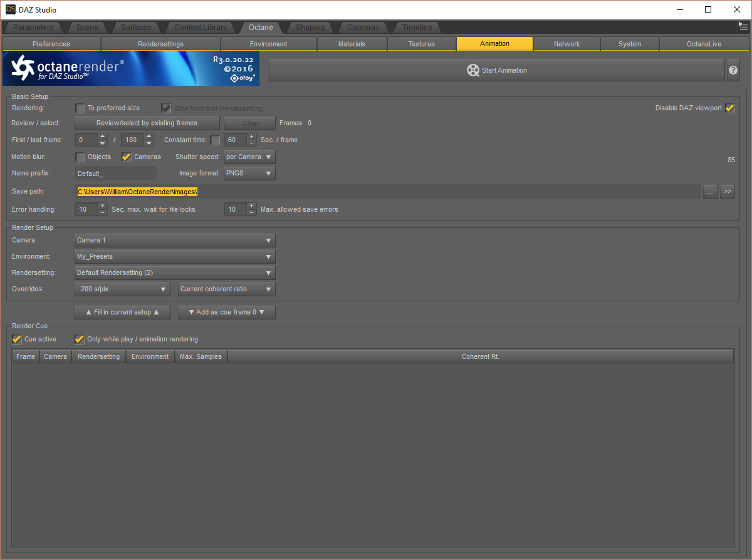Increase max wait for file locks

(x=103, y=206)
